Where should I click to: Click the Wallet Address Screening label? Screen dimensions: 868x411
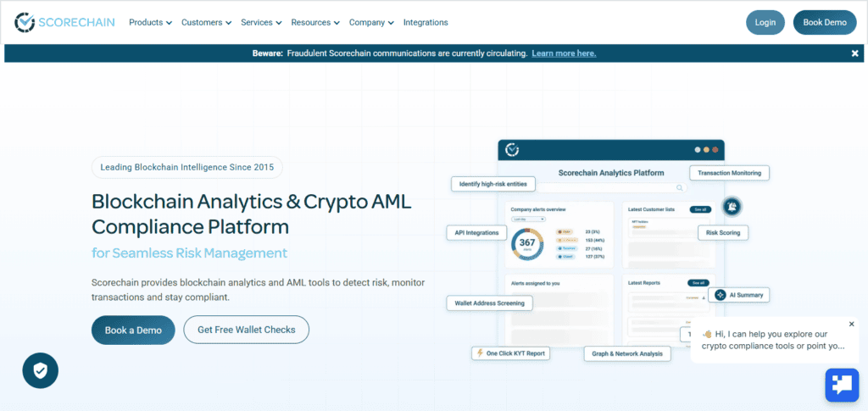point(489,303)
